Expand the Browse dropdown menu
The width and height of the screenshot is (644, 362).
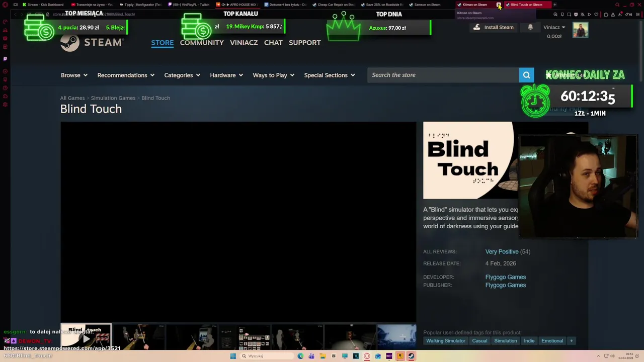coord(74,75)
